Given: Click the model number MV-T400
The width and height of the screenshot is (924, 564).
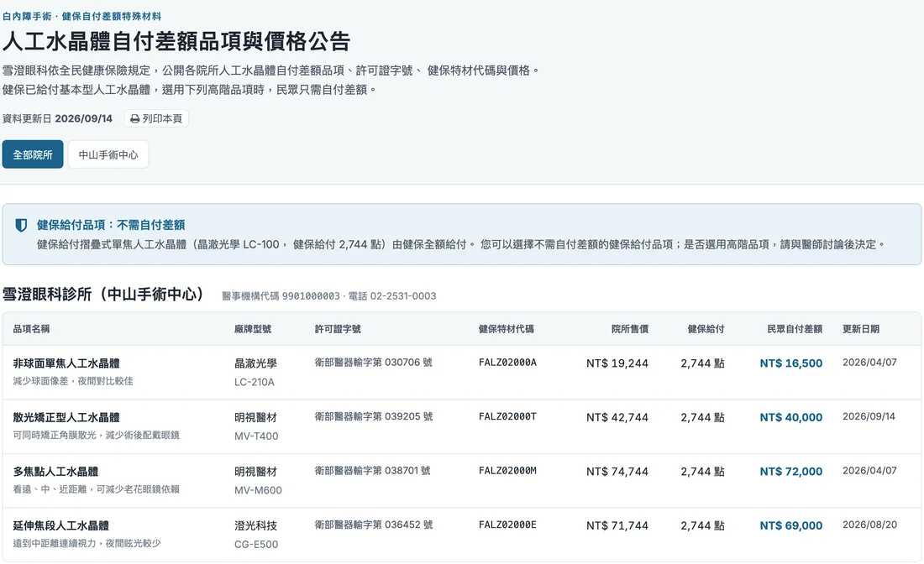Looking at the screenshot, I should pos(256,436).
